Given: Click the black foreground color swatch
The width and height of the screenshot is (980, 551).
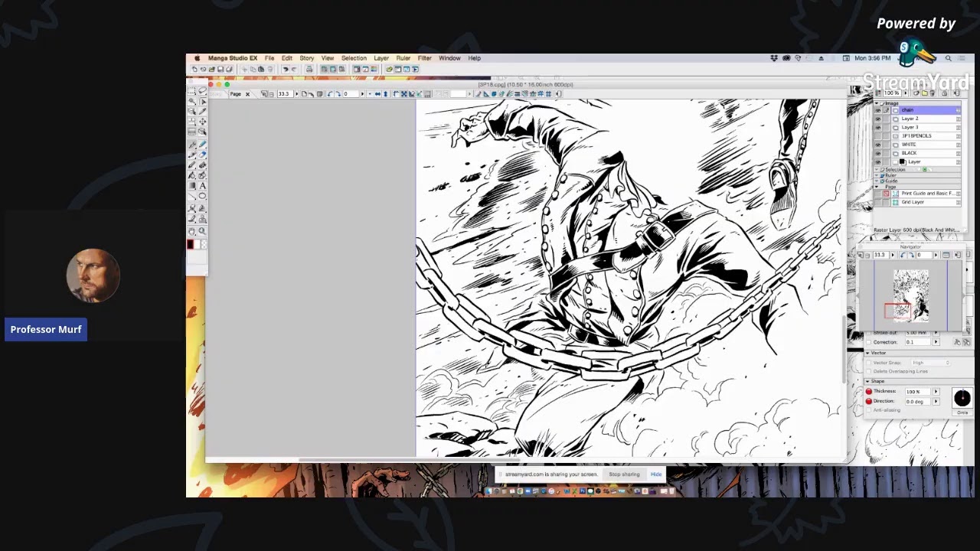Looking at the screenshot, I should click(x=190, y=244).
